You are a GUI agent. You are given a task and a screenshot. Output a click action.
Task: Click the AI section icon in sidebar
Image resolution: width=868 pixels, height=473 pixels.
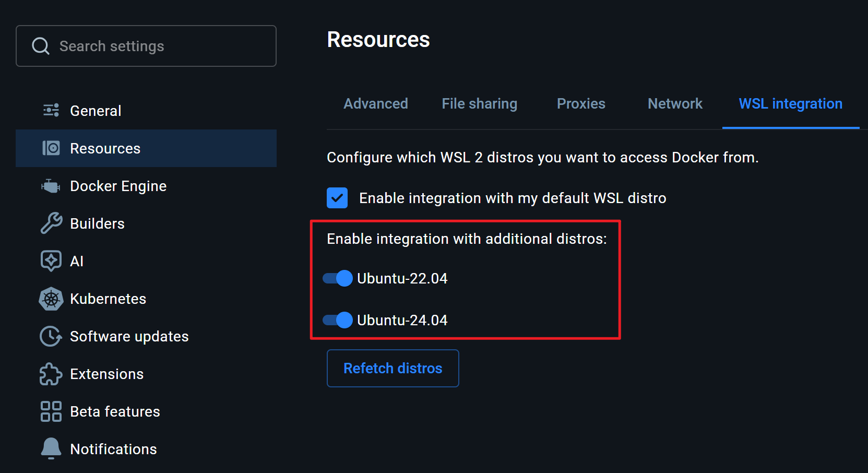coord(51,261)
